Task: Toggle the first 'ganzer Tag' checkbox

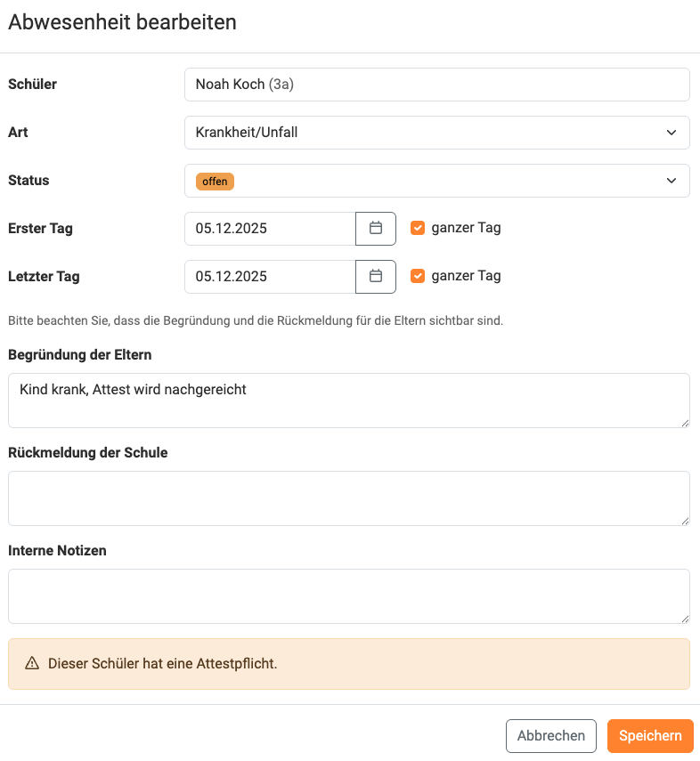Action: click(x=418, y=227)
